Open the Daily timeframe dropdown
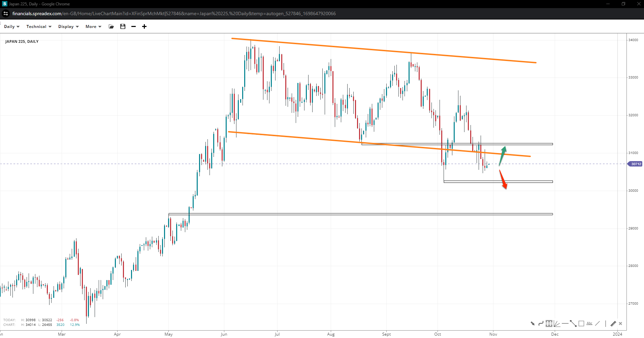 click(11, 27)
